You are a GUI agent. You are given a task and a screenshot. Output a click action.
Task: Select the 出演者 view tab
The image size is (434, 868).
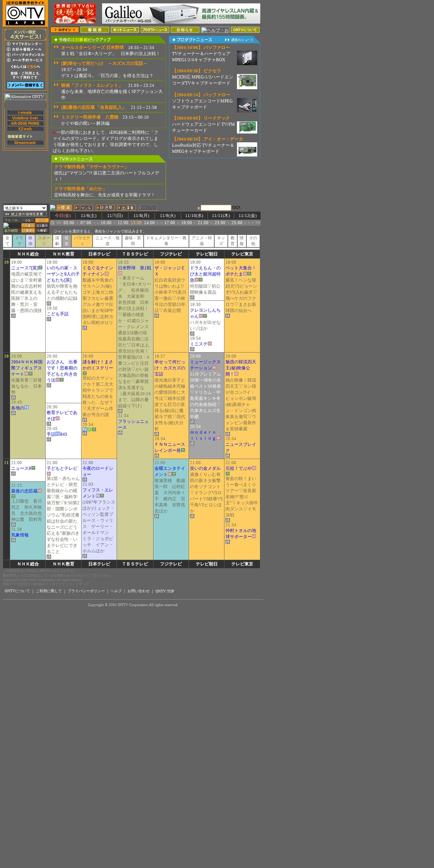click(x=126, y=208)
